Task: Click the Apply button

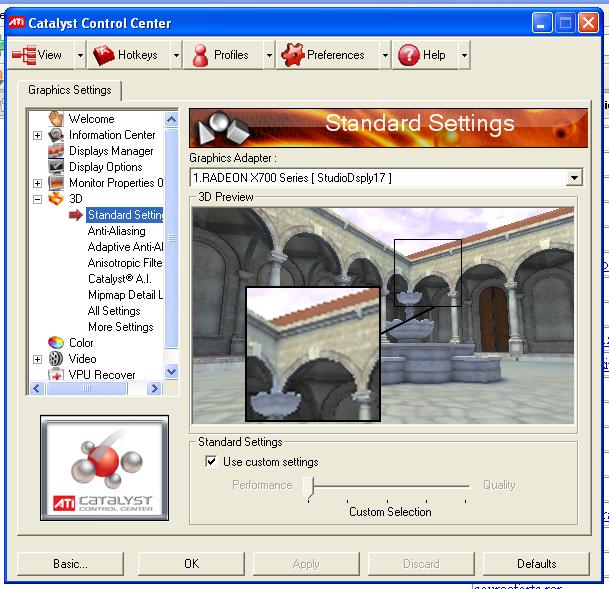Action: point(306,563)
